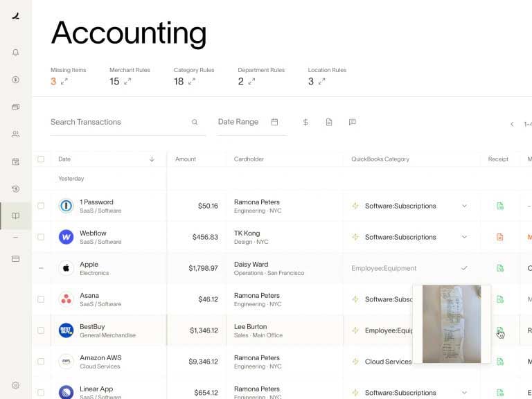
Task: Click calendar icon in Date Range field
Action: point(274,122)
